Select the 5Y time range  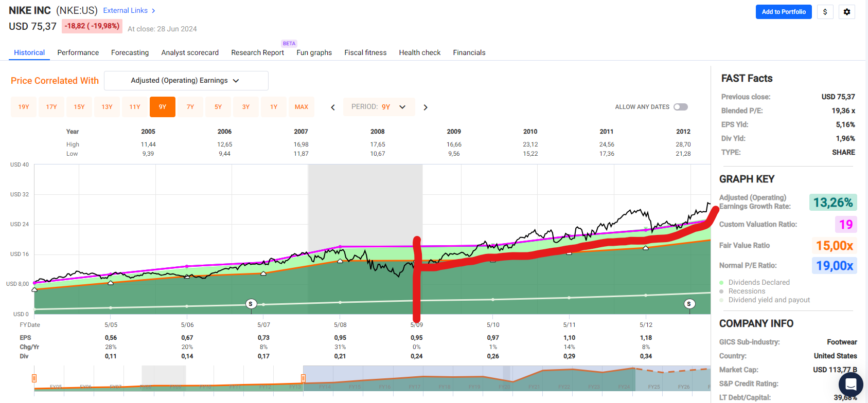coord(218,107)
